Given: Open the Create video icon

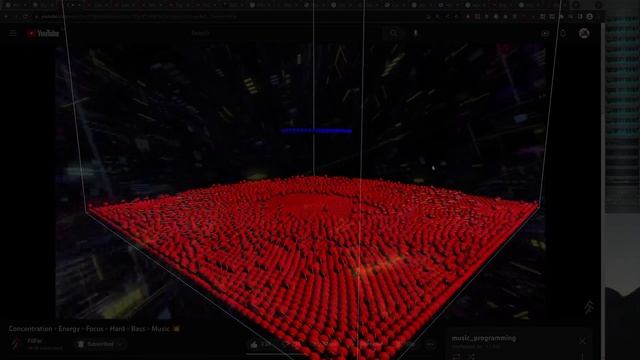Looking at the screenshot, I should [x=545, y=33].
